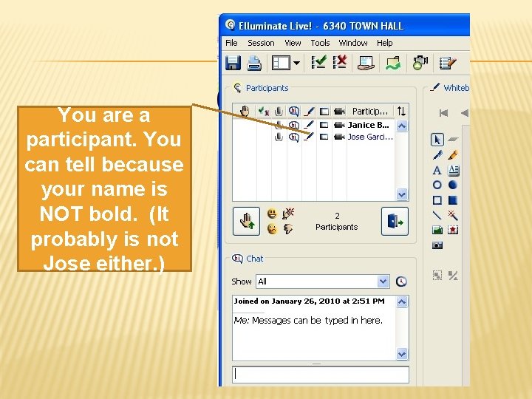Screen dimensions: 532x399
Task: Click the whiteboard pen column header
Action: [309, 111]
